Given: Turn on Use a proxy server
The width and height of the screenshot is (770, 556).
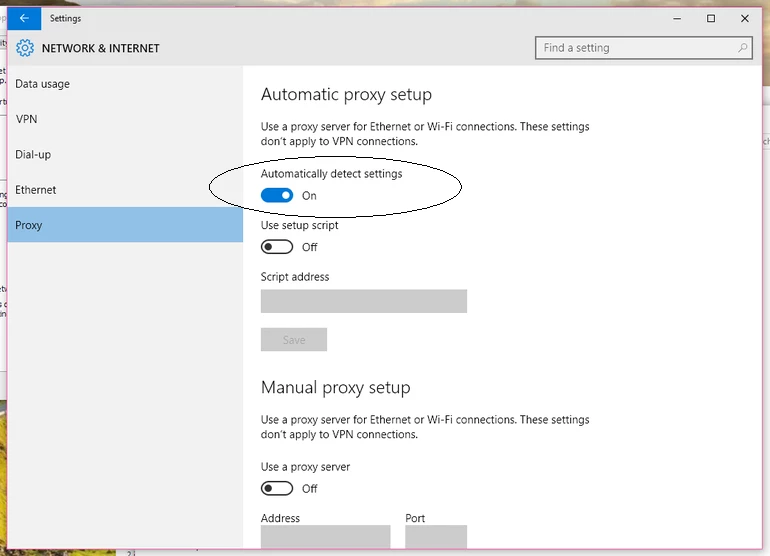Looking at the screenshot, I should (x=277, y=488).
